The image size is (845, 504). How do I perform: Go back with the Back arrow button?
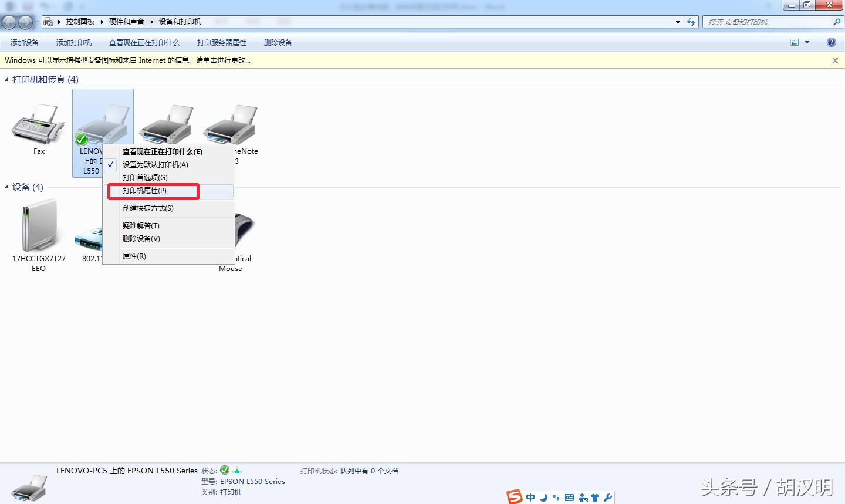coord(9,22)
